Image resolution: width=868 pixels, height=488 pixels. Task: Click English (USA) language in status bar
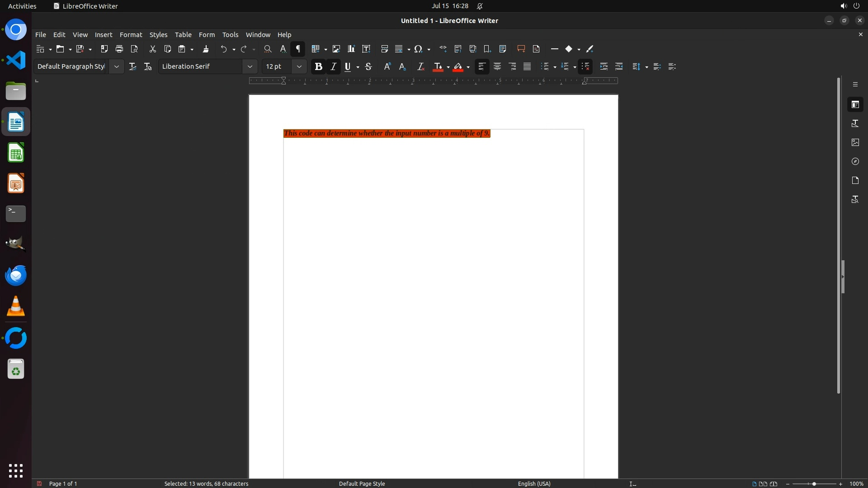[x=534, y=483]
